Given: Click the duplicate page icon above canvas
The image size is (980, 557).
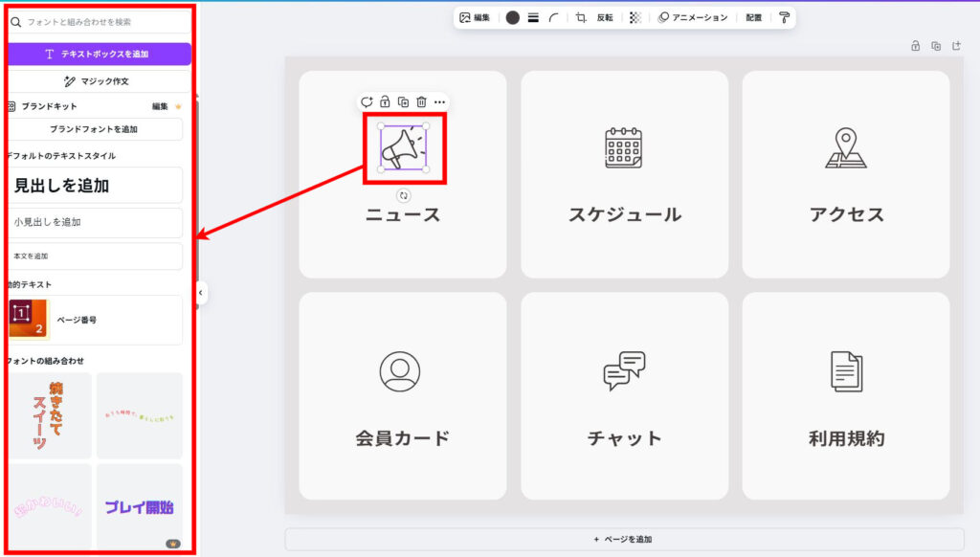Looking at the screenshot, I should 936,45.
